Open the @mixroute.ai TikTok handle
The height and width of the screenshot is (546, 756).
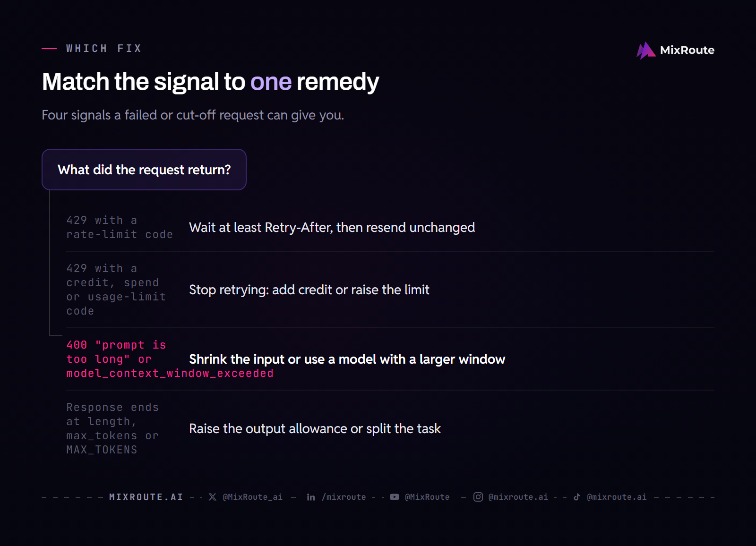point(617,497)
